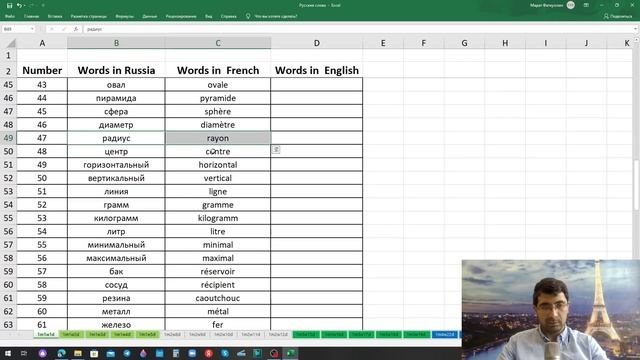Screen dimensions: 640x360
Task: Click the Save icon in quick access toolbar
Action: coord(9,5)
